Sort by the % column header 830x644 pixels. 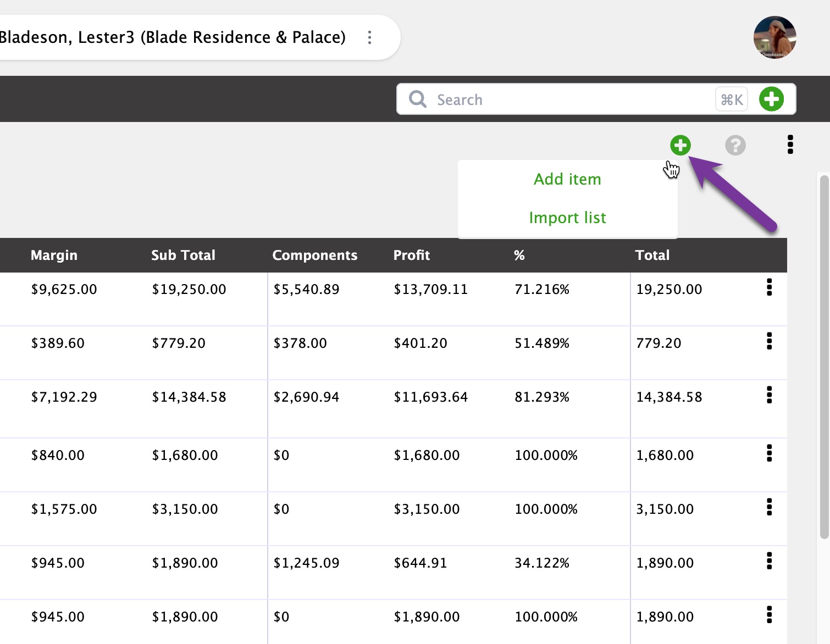[x=519, y=255]
